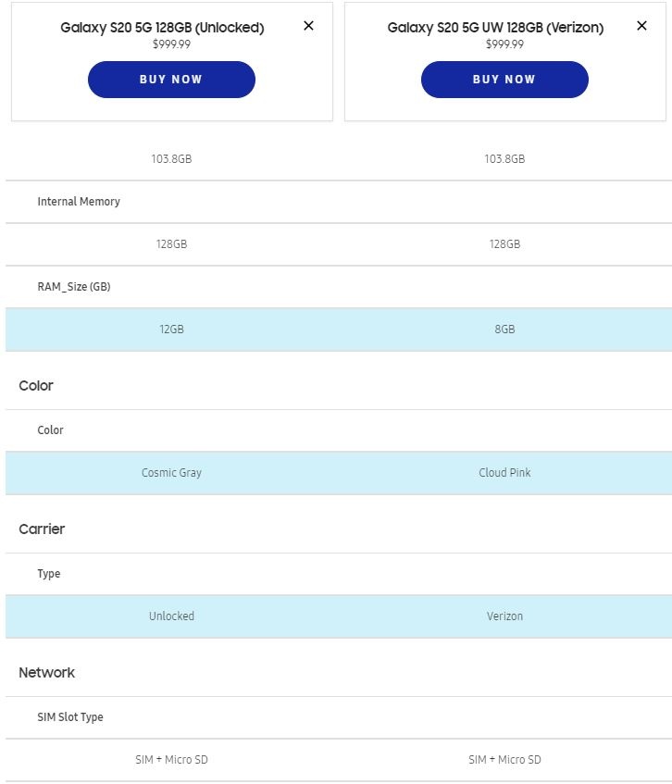The width and height of the screenshot is (672, 784).
Task: Click the SIM Slot Type row label
Action: 70,717
